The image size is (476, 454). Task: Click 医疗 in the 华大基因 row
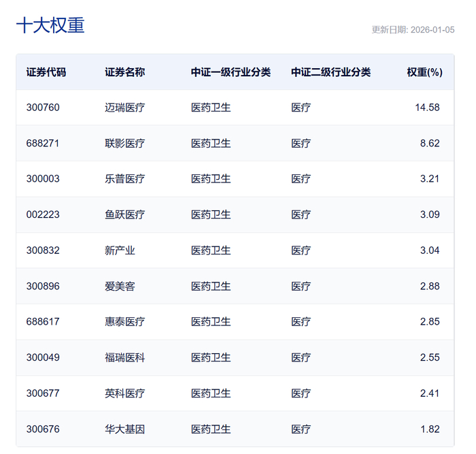[301, 429]
